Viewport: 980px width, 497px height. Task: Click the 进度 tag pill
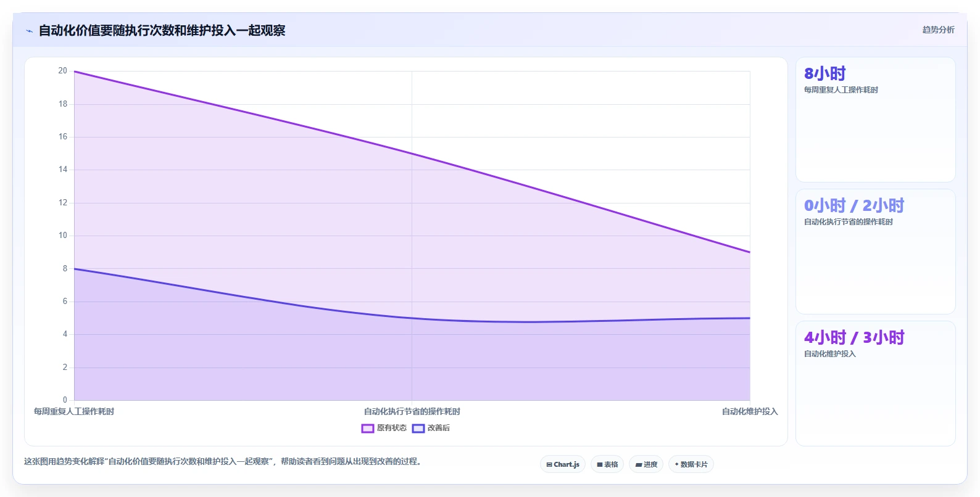[646, 464]
